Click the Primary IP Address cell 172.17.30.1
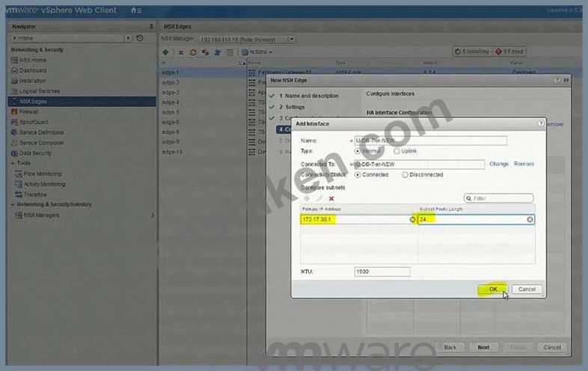The height and width of the screenshot is (371, 588). [x=358, y=219]
